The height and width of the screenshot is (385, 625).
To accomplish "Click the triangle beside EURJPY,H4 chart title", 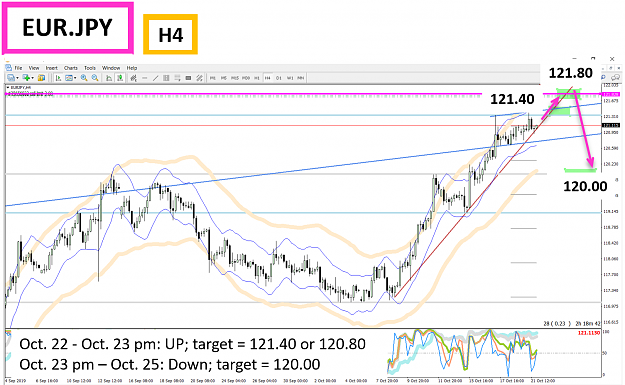I will pyautogui.click(x=8, y=87).
